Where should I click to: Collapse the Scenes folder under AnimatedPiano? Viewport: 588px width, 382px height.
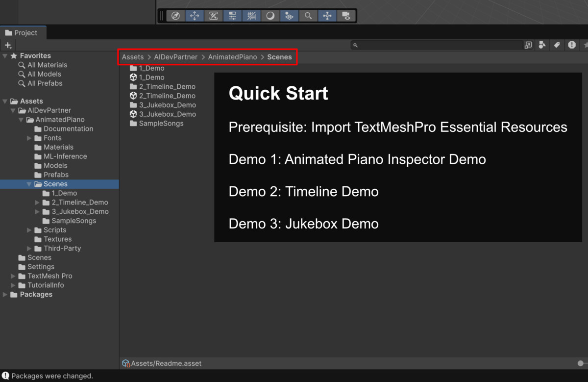pos(29,184)
